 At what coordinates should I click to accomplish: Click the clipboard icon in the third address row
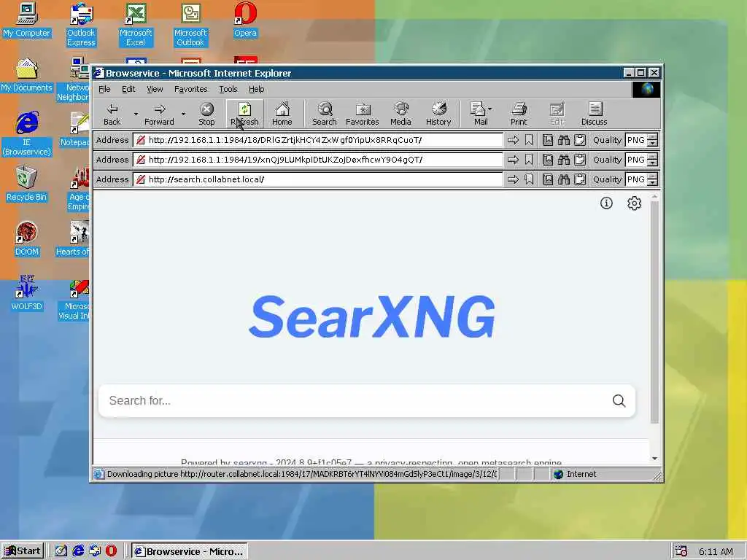(x=580, y=179)
